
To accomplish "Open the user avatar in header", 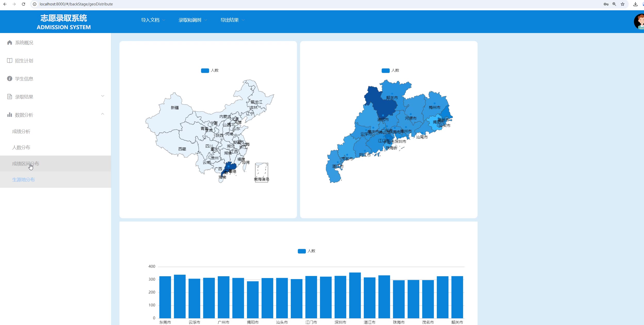I will click(x=639, y=22).
